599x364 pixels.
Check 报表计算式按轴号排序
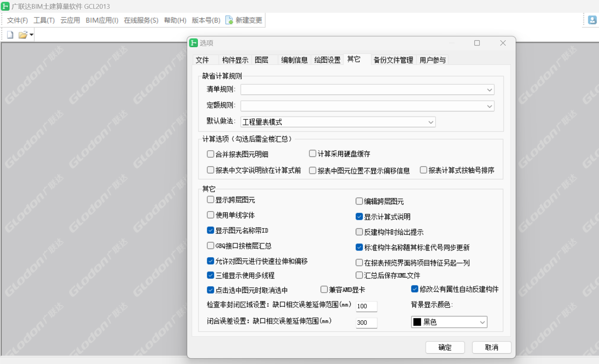point(423,170)
